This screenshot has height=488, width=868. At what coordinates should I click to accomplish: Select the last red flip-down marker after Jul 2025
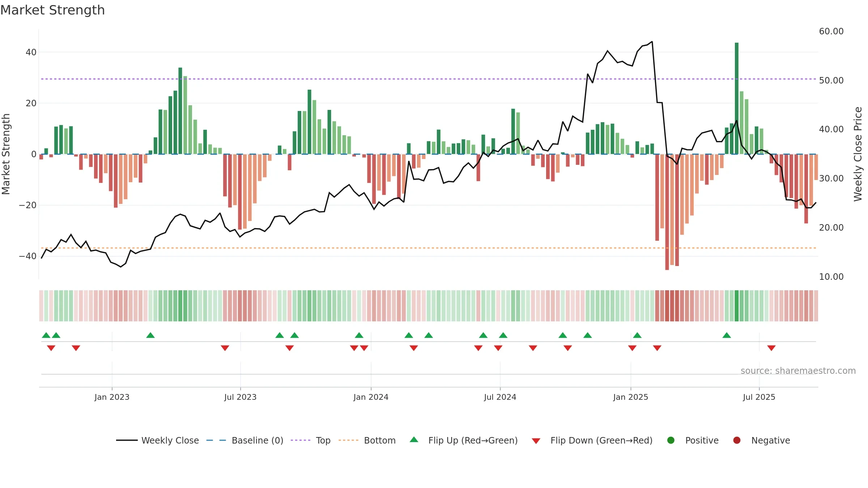pos(771,348)
